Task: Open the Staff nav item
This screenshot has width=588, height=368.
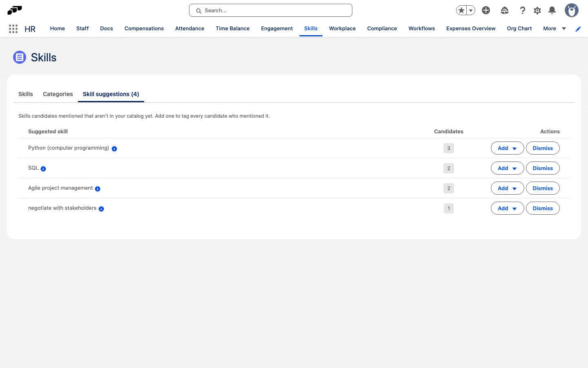Action: click(x=82, y=29)
